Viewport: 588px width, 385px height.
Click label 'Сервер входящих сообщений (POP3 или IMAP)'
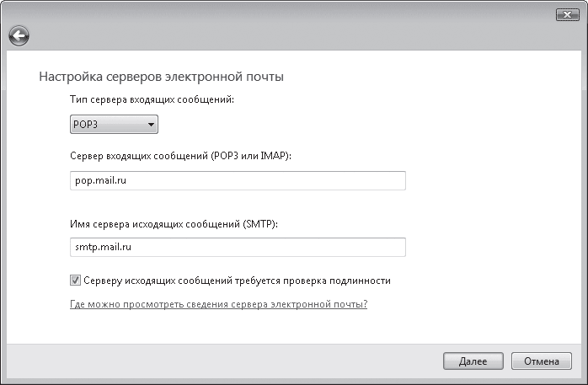(187, 157)
